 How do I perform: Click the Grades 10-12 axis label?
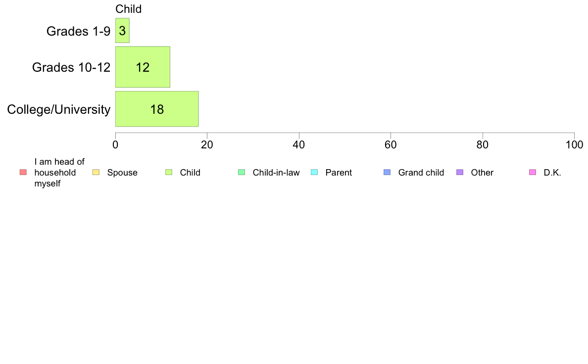[71, 67]
